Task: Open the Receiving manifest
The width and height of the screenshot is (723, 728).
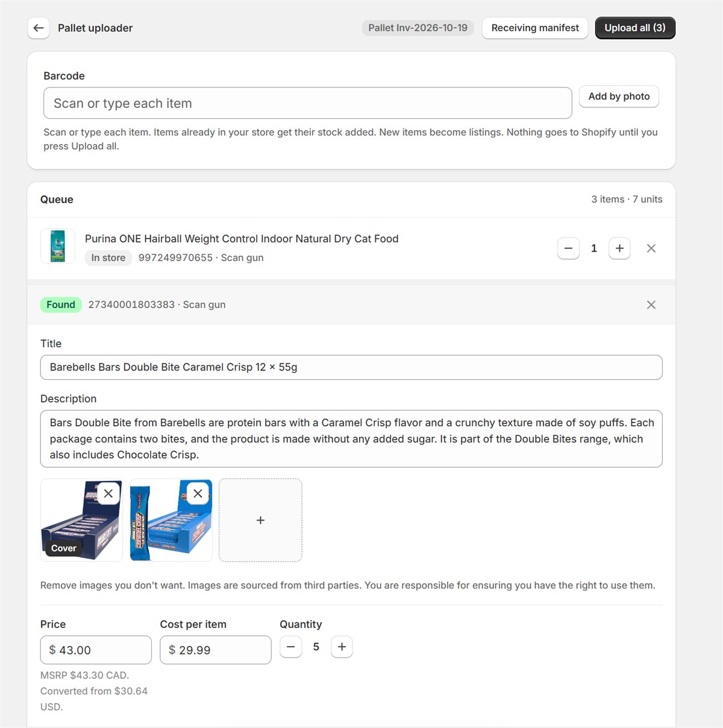Action: point(534,28)
